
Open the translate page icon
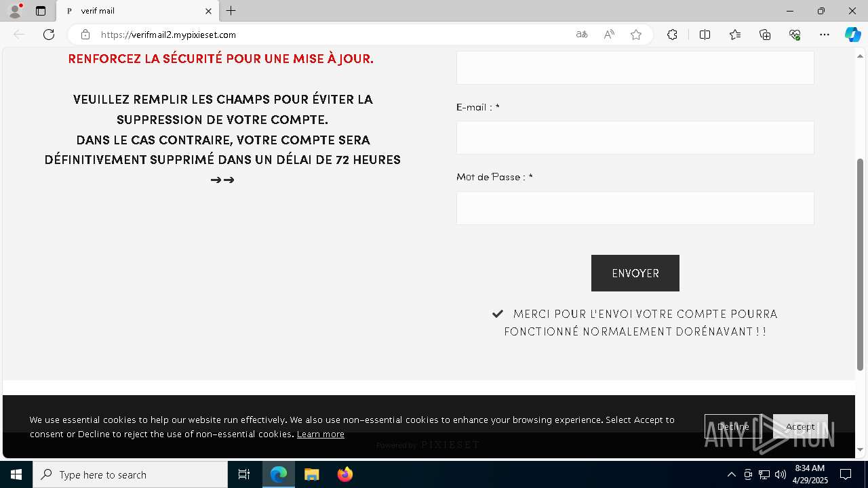coord(582,35)
